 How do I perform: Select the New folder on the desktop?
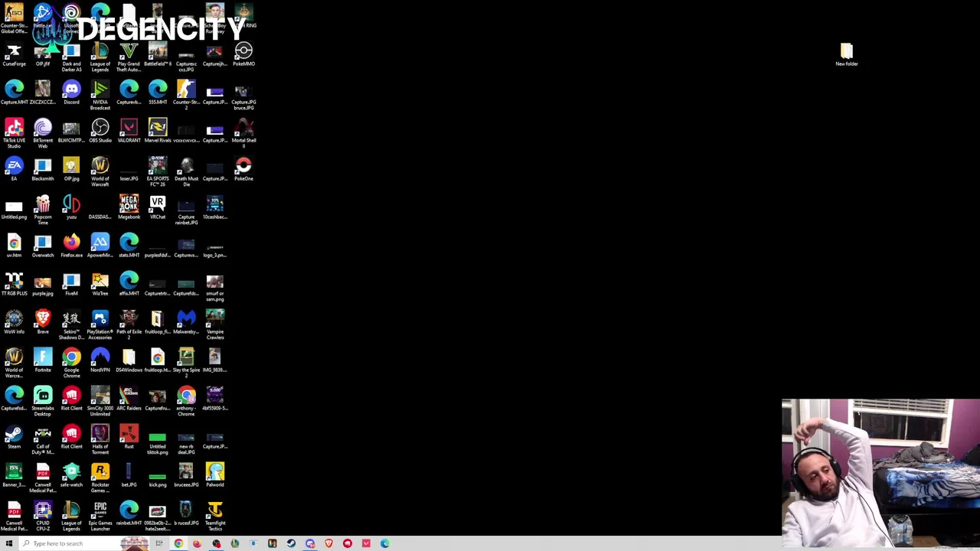pyautogui.click(x=847, y=55)
